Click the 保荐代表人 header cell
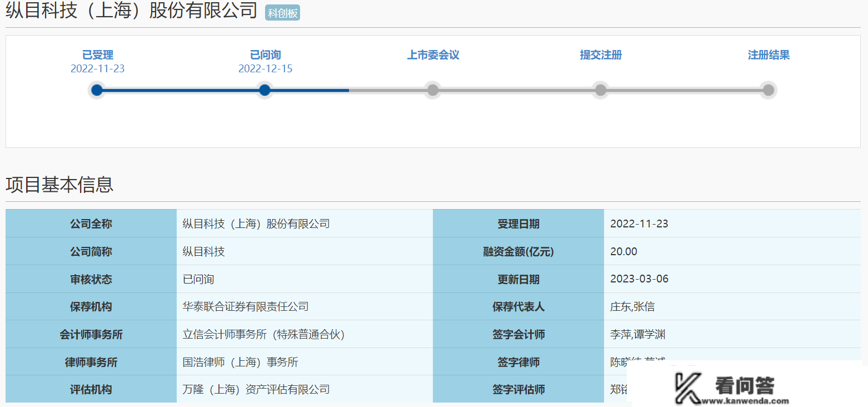The image size is (868, 407). click(518, 306)
